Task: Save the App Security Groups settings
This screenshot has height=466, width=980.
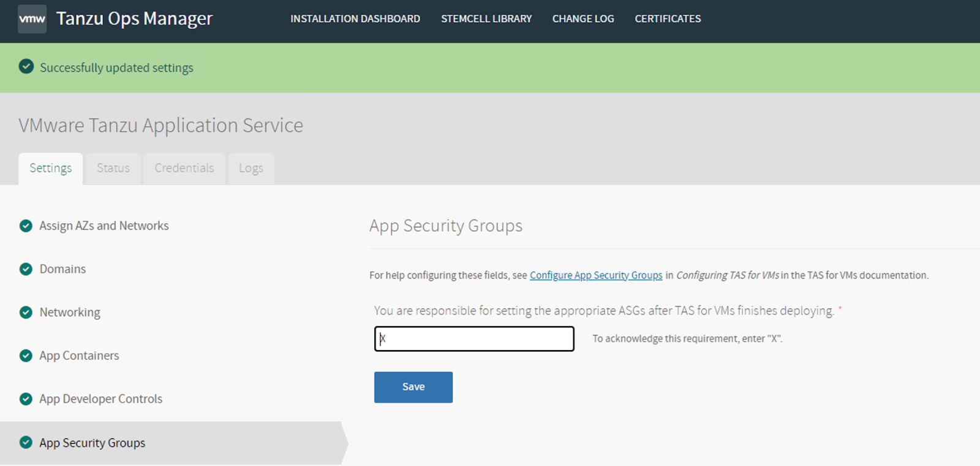Action: [x=413, y=387]
